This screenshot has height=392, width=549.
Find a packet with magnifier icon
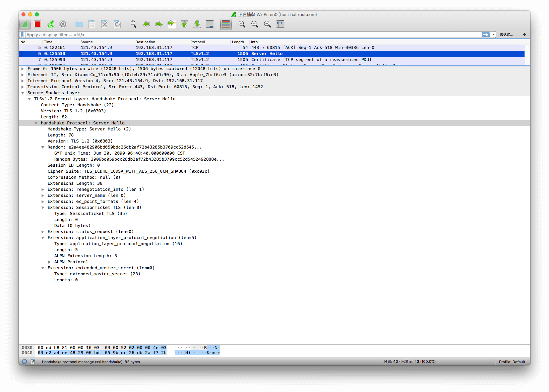(x=133, y=24)
